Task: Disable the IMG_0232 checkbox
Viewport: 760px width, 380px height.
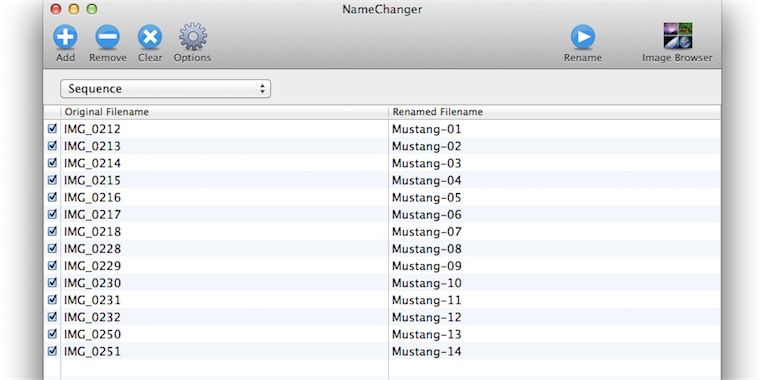Action: pyautogui.click(x=52, y=317)
